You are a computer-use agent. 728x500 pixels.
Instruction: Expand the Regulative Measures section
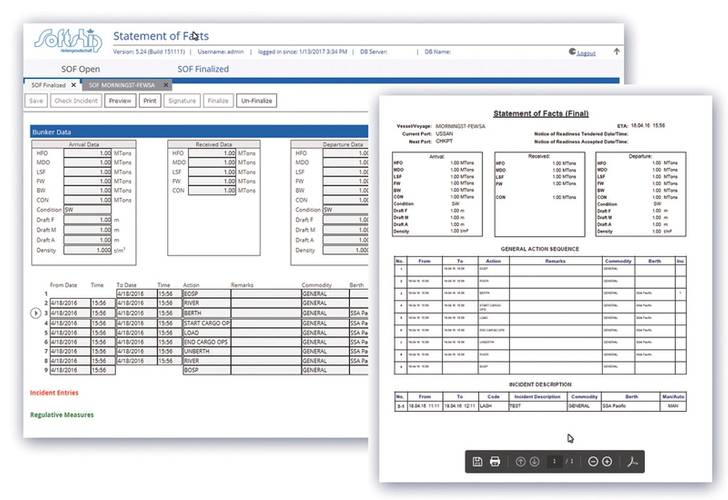coord(63,414)
